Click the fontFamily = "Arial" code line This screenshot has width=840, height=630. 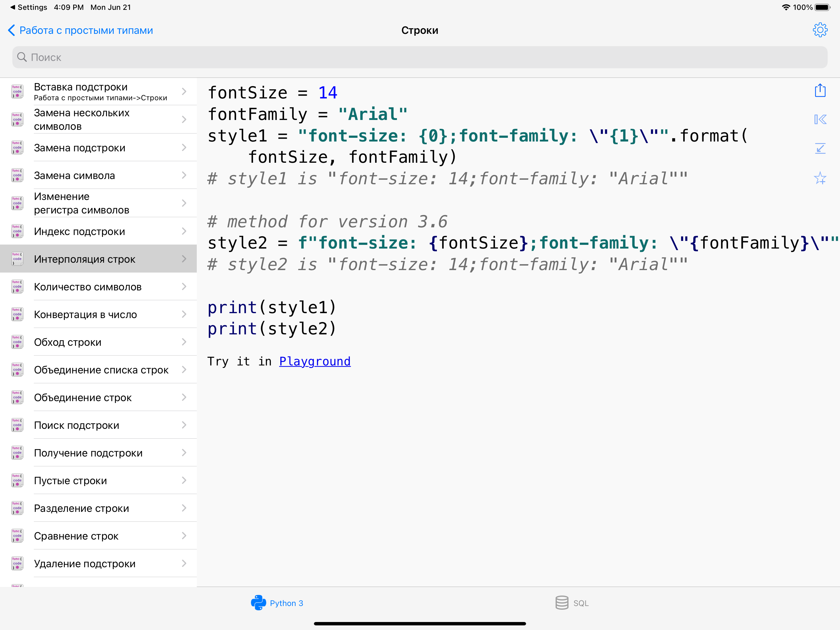point(307,114)
